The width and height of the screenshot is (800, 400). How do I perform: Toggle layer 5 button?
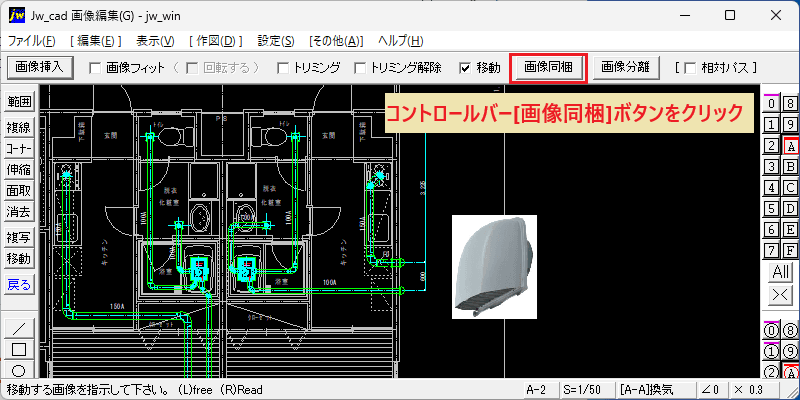coord(772,209)
